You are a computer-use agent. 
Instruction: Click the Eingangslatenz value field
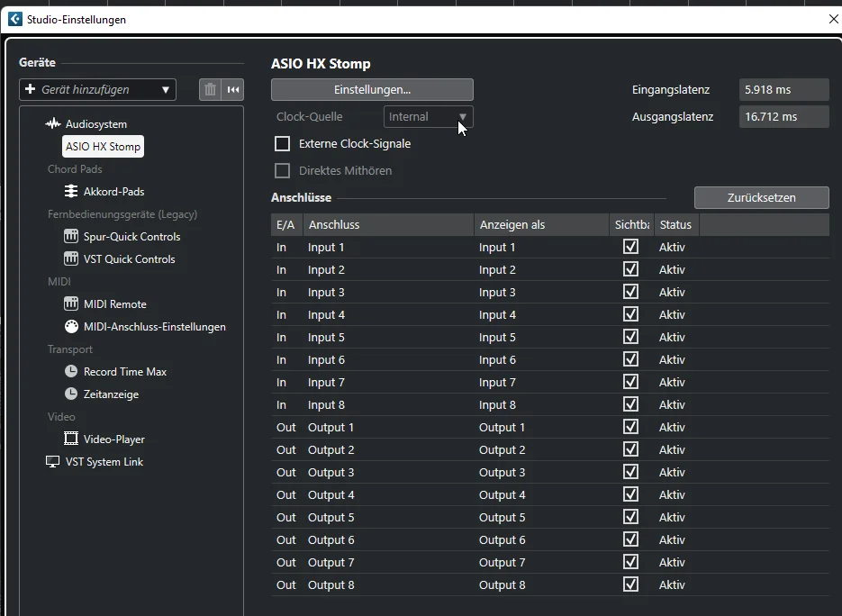pos(784,90)
